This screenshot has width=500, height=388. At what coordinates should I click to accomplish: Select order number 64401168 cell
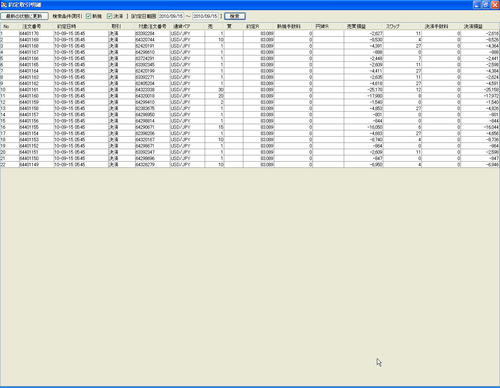pyautogui.click(x=36, y=46)
